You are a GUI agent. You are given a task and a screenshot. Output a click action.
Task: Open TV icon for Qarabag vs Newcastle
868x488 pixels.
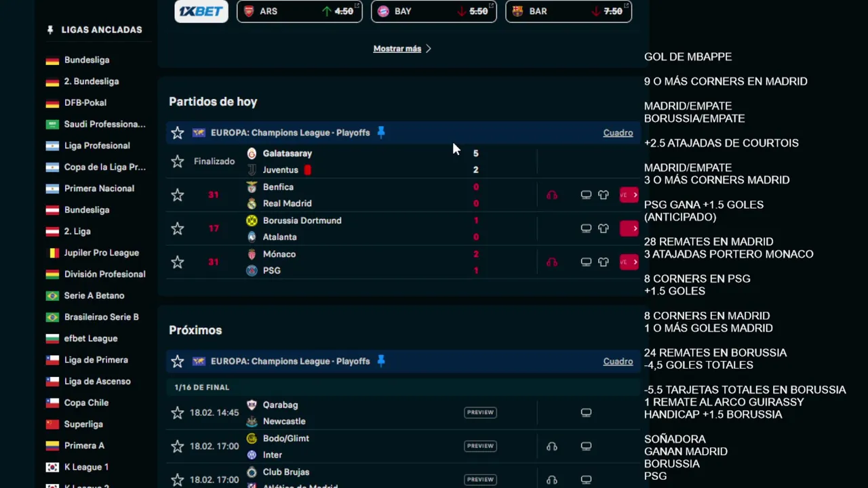[586, 413]
